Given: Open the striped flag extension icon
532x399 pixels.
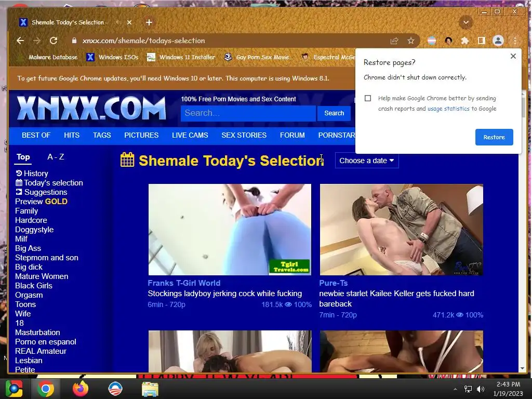Looking at the screenshot, I should [432, 41].
